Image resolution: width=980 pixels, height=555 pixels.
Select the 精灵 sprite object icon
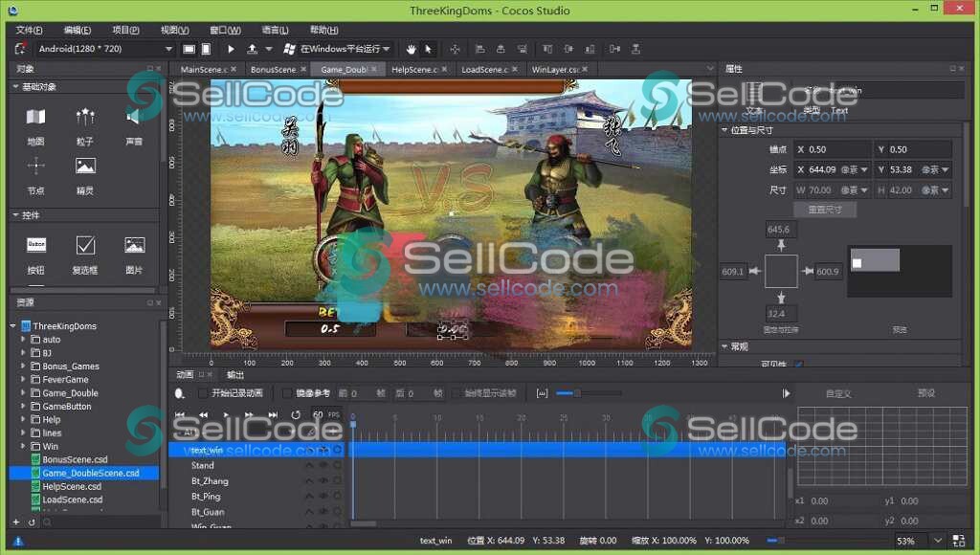coord(85,166)
